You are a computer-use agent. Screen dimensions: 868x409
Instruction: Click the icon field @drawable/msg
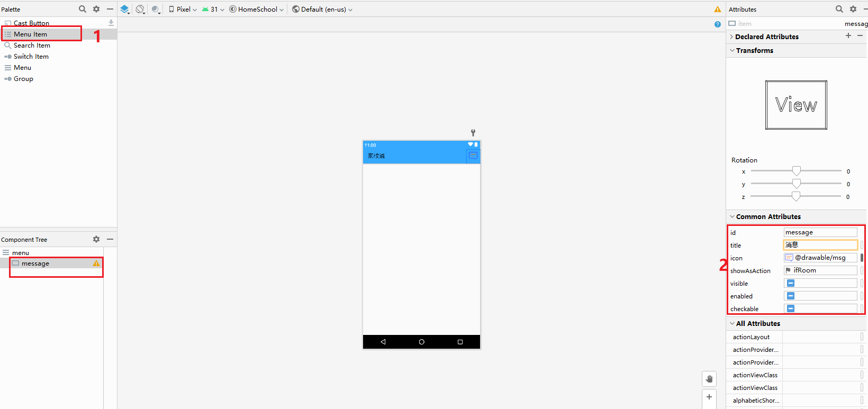(x=820, y=258)
